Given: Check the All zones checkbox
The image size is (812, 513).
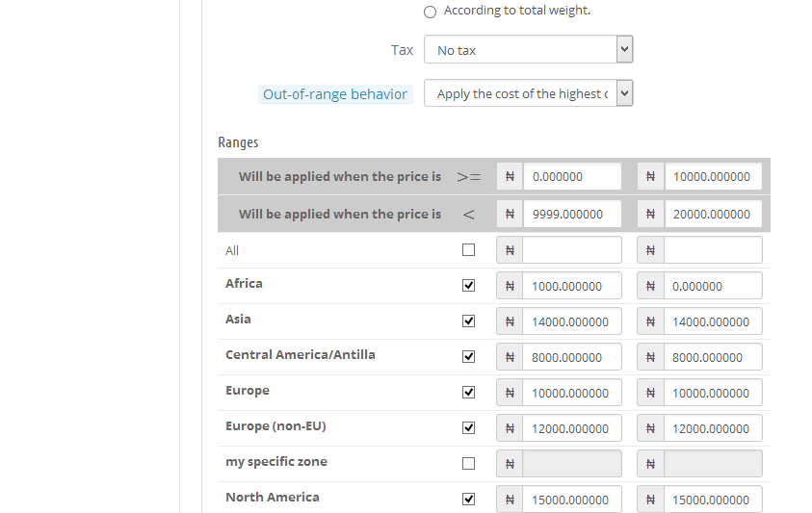Looking at the screenshot, I should 469,250.
